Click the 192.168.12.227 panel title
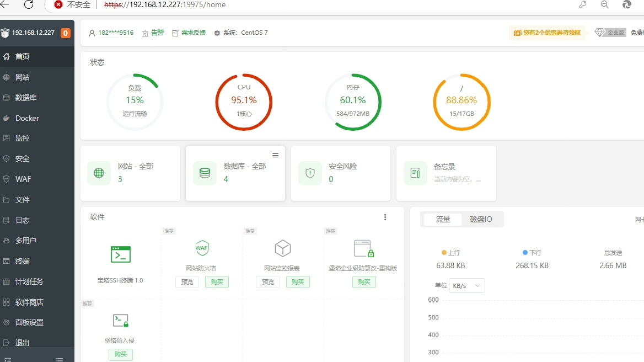The image size is (644, 362). tap(33, 33)
